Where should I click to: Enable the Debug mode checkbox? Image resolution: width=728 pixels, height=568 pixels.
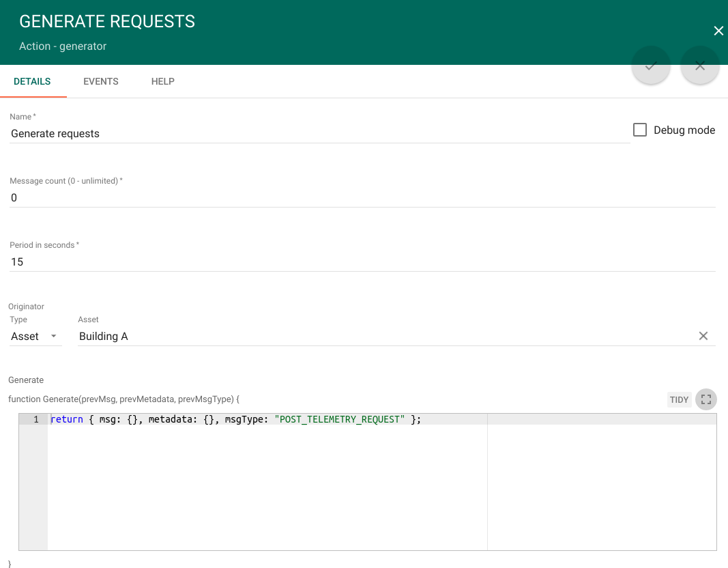click(x=640, y=130)
